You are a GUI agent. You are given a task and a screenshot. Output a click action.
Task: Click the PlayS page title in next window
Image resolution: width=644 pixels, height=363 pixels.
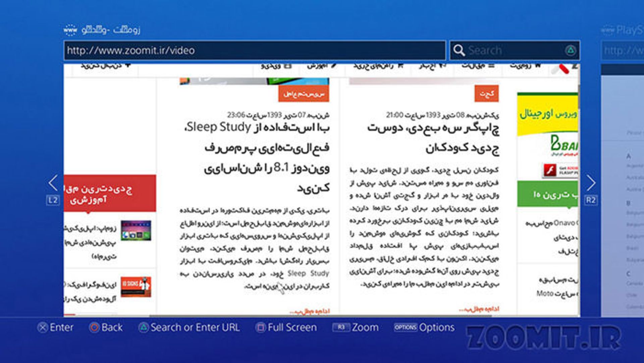pos(629,30)
